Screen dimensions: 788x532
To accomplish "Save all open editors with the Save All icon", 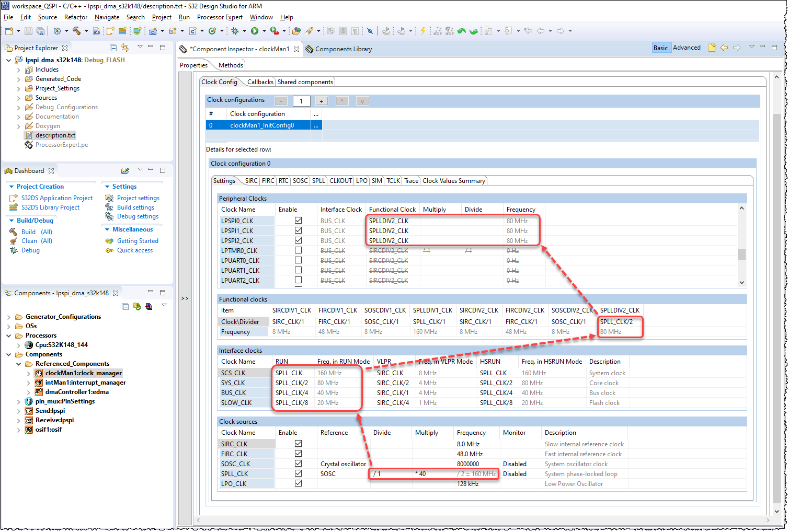I will (x=41, y=31).
